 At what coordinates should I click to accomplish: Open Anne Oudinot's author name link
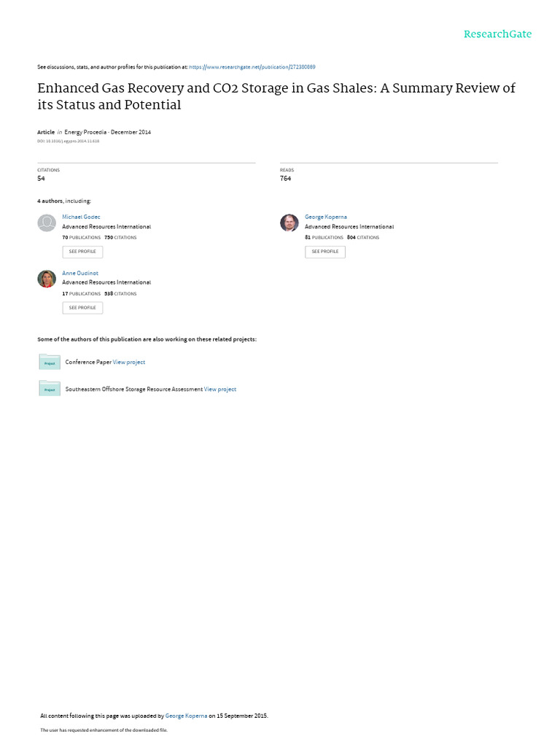(x=80, y=273)
